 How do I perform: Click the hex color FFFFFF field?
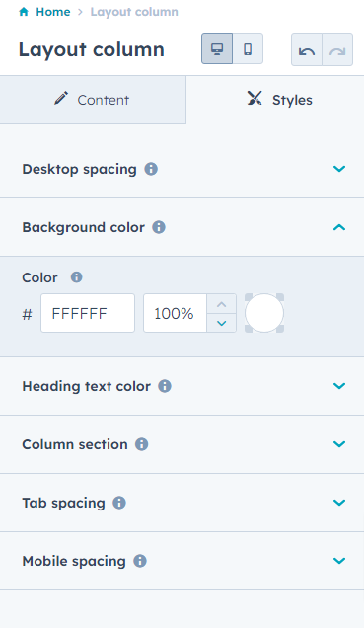click(88, 313)
